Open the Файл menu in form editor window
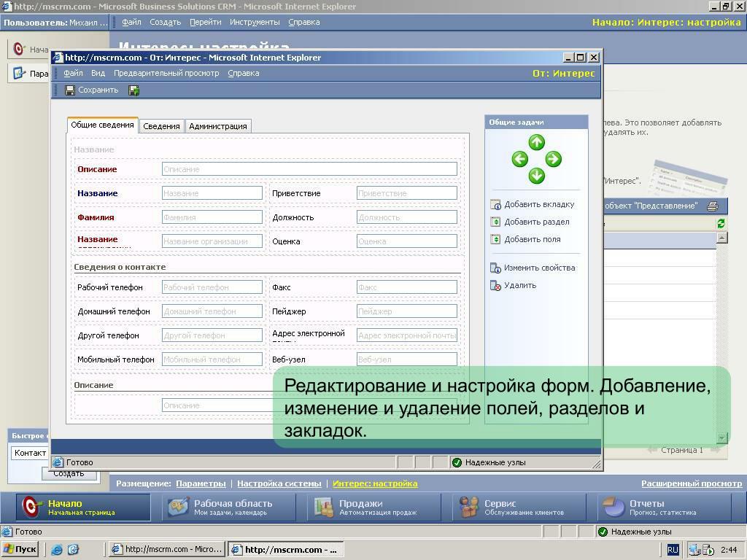747x560 pixels. tap(73, 73)
